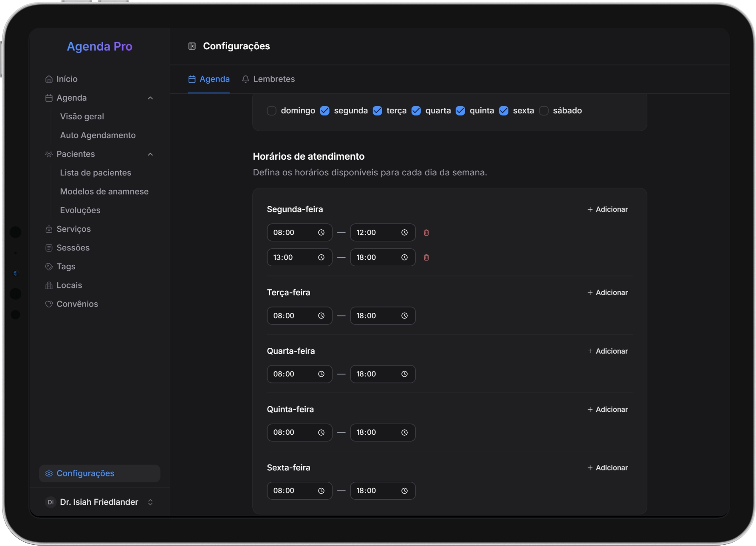756x546 pixels.
Task: Open Locais in the sidebar
Action: (69, 285)
